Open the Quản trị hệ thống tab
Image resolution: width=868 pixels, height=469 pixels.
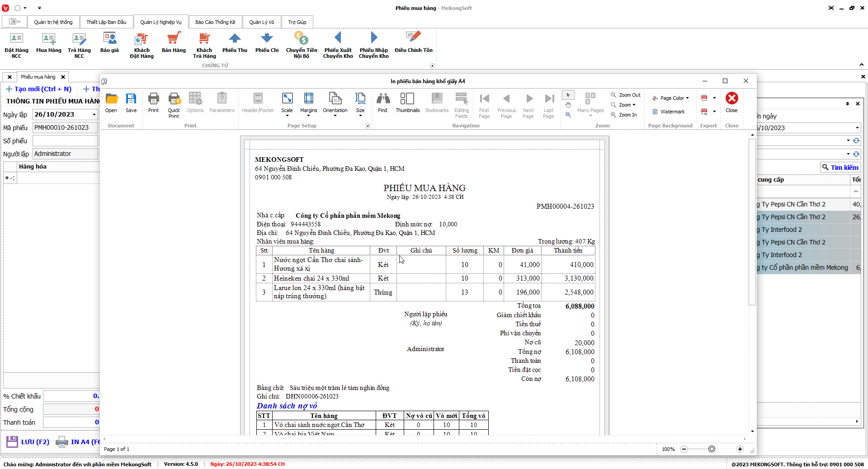[x=53, y=22]
